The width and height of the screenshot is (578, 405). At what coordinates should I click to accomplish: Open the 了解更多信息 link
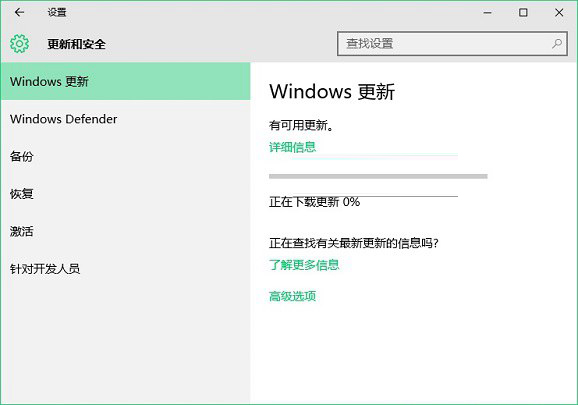coord(304,265)
